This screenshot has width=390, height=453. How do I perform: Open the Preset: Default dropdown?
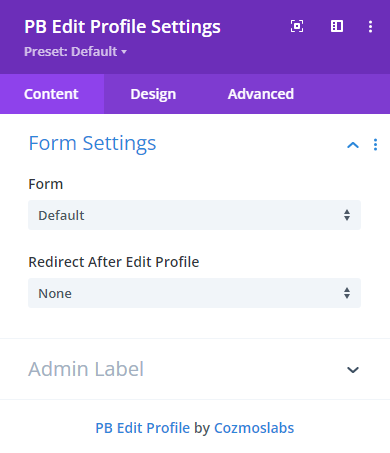click(75, 52)
